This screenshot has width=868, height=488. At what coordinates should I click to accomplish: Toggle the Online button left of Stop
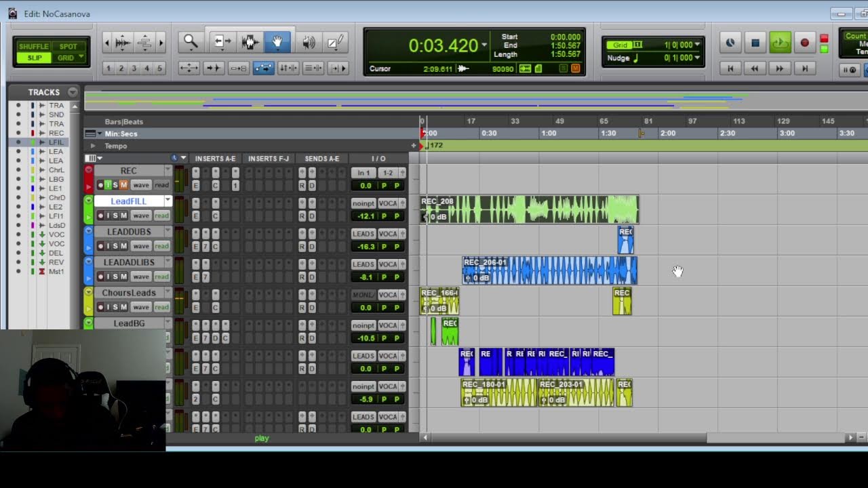click(730, 43)
